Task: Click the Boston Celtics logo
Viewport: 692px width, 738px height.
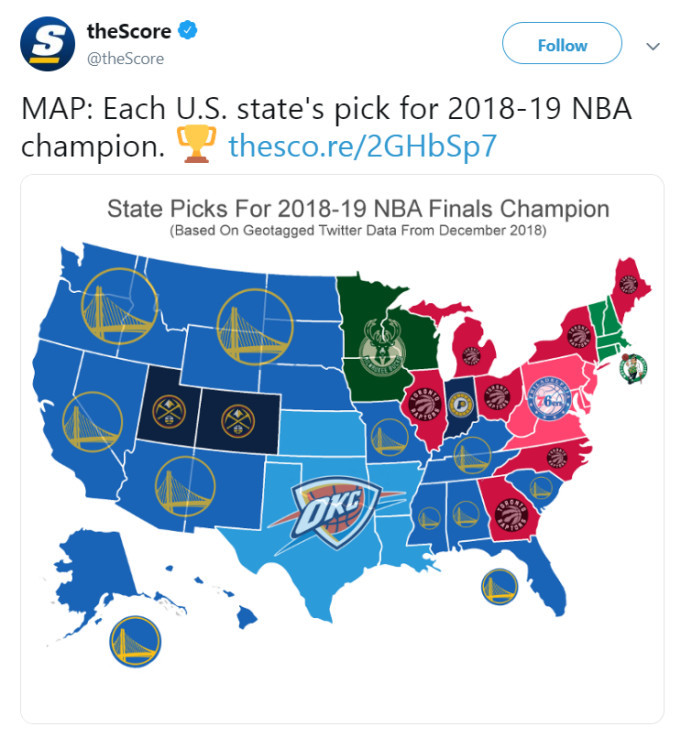Action: [x=633, y=369]
